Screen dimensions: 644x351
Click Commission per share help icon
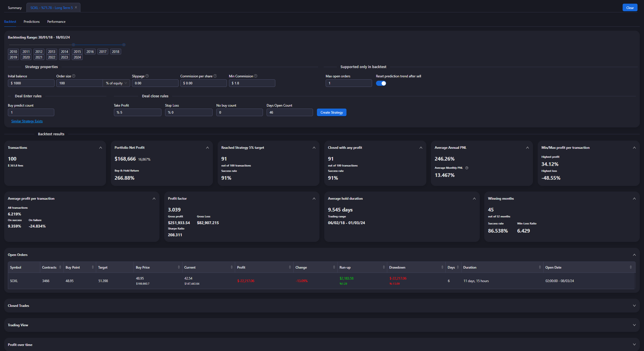point(215,76)
